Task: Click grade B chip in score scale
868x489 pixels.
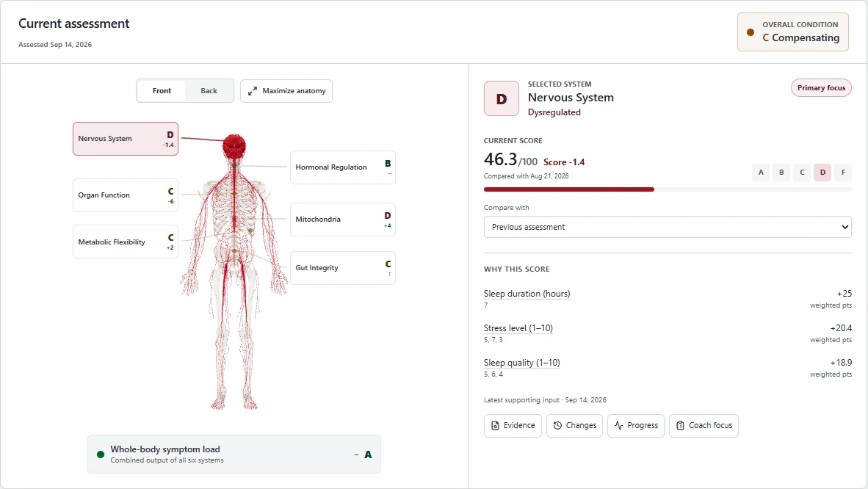Action: point(781,173)
